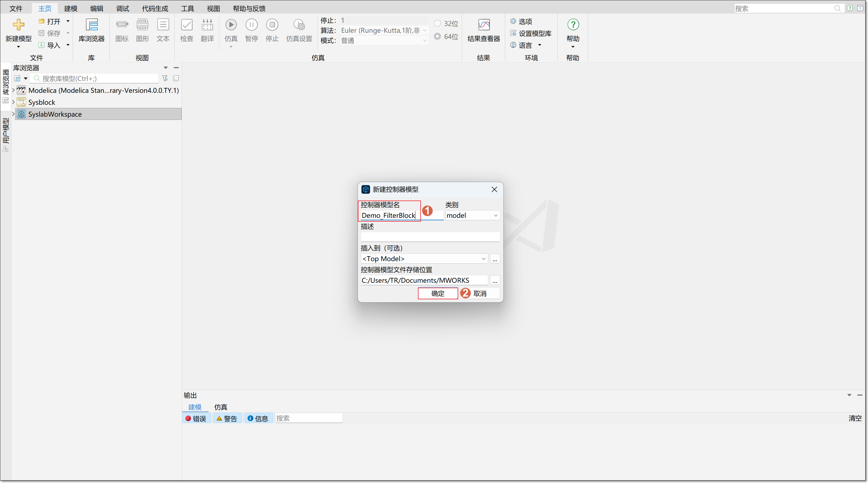Open the 库浏览器 ribbon icon
Screen dimensions: 868x483
(91, 25)
